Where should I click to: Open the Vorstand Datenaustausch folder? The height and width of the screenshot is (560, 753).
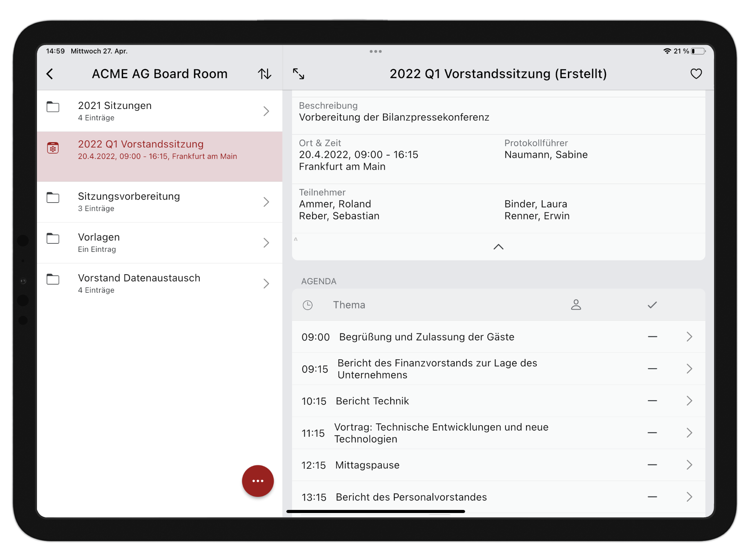[x=160, y=283]
